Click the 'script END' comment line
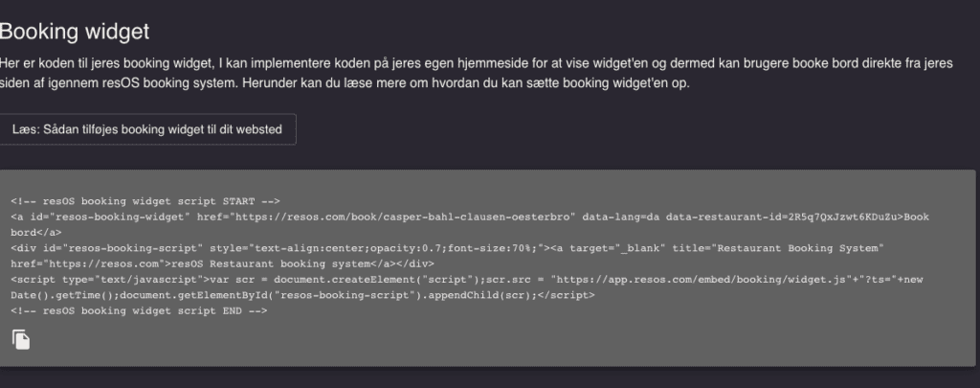This screenshot has width=980, height=388. tap(139, 311)
